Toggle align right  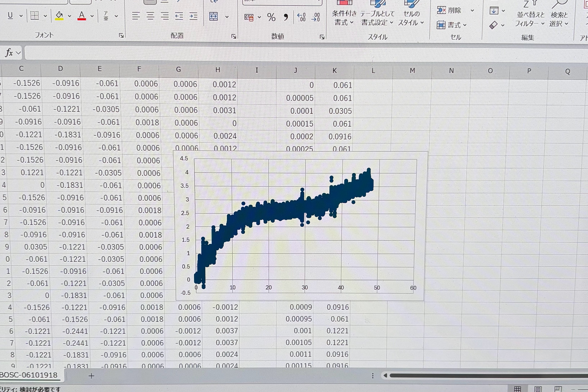(x=164, y=16)
